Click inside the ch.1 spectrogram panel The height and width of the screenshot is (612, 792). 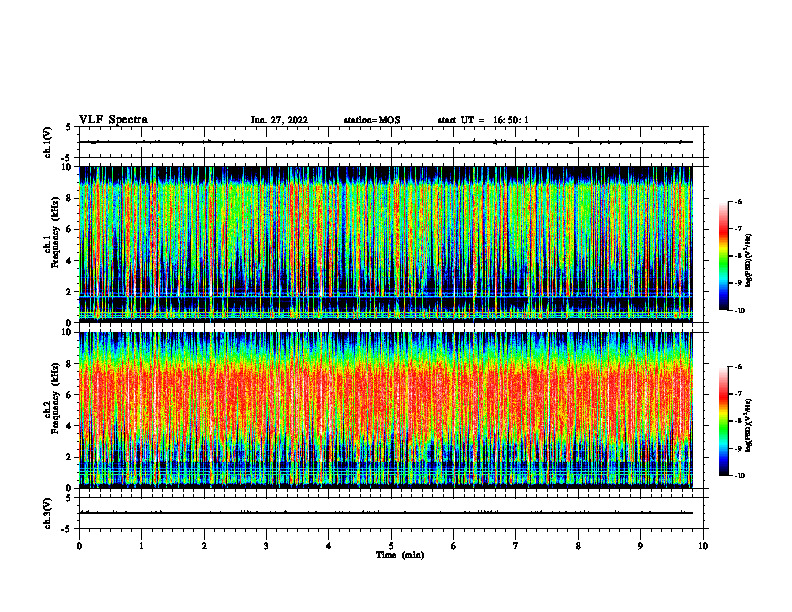(386, 244)
